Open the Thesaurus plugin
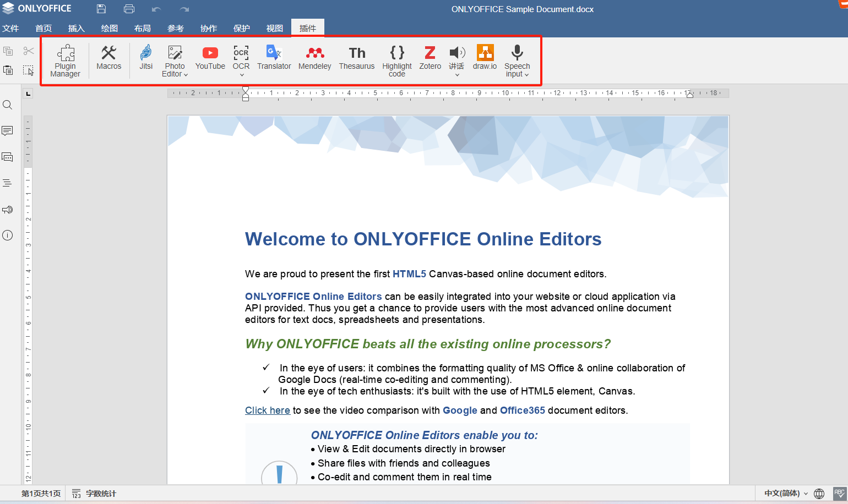The image size is (848, 504). point(357,57)
